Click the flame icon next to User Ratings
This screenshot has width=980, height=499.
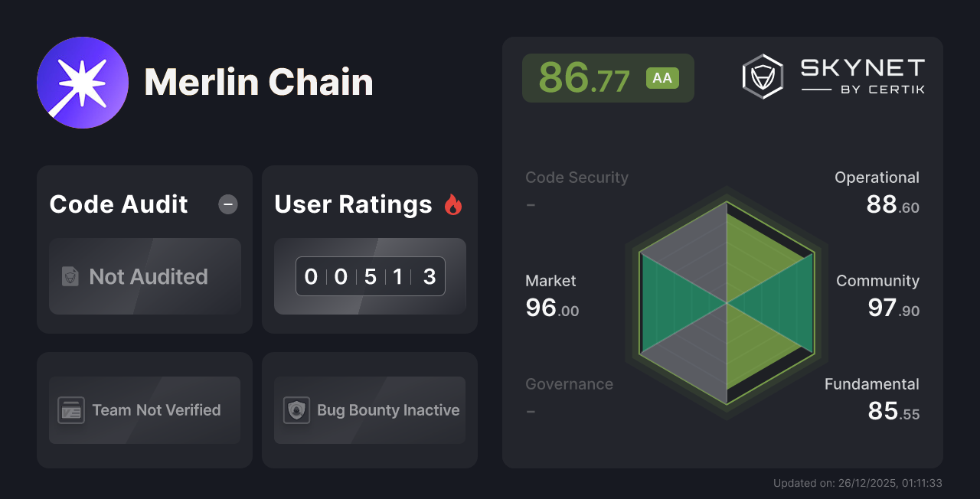[x=453, y=204]
